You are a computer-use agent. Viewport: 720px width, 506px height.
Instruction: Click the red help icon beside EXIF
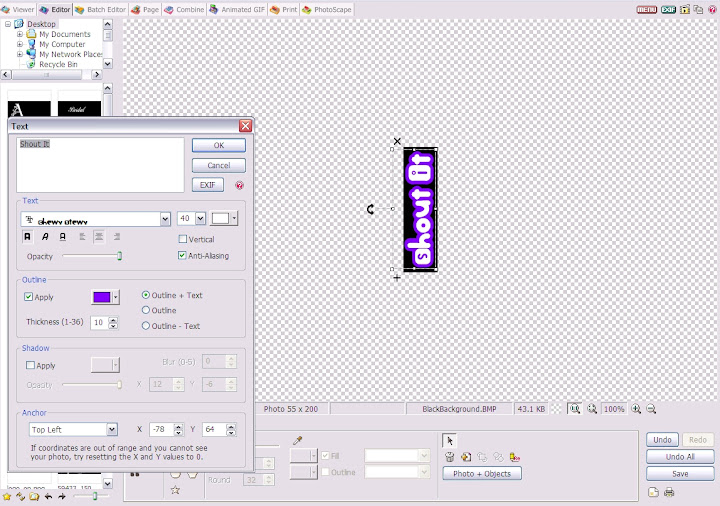(240, 185)
